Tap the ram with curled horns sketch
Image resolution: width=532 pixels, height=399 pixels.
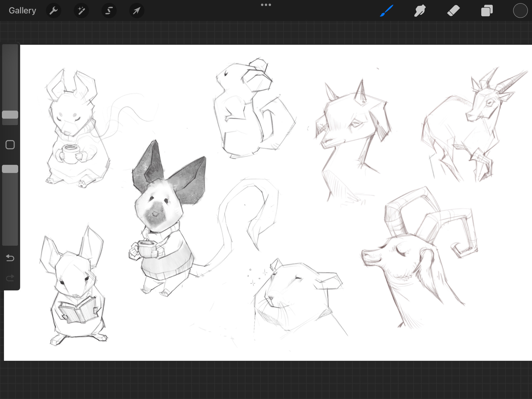point(420,258)
